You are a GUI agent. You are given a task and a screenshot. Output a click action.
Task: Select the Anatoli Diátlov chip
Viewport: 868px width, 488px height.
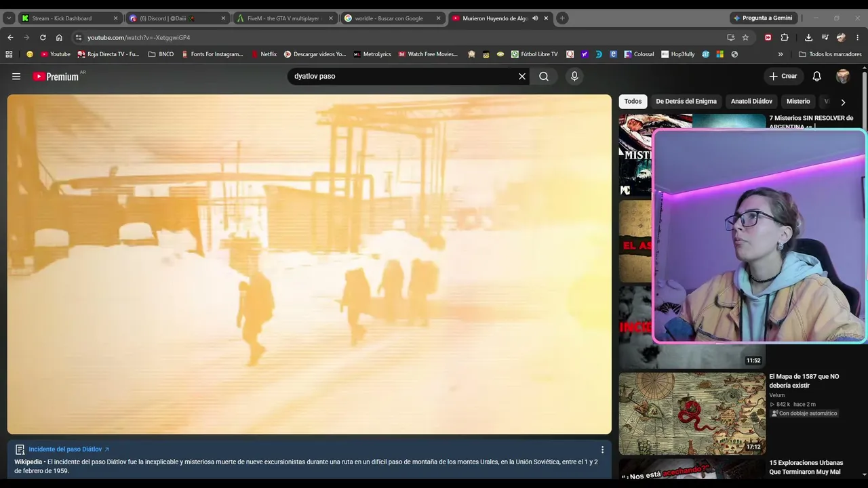tap(751, 102)
